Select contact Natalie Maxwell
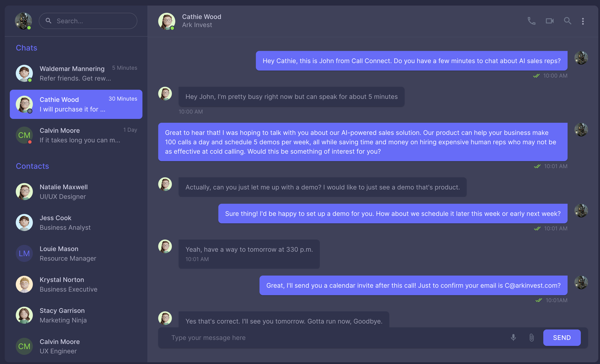Screen dimensions: 600x364 tap(64, 192)
